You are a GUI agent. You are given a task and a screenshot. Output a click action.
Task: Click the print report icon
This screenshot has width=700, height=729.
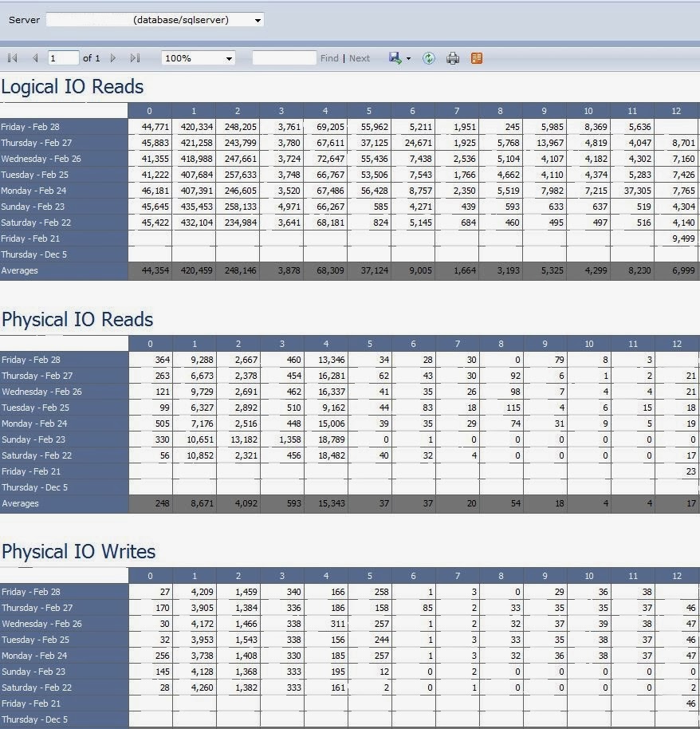point(453,58)
